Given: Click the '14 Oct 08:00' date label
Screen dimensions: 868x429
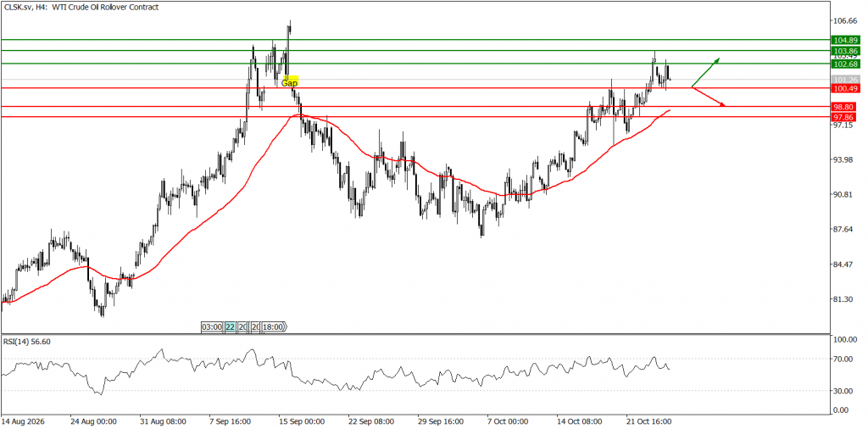Looking at the screenshot, I should pos(580,422).
